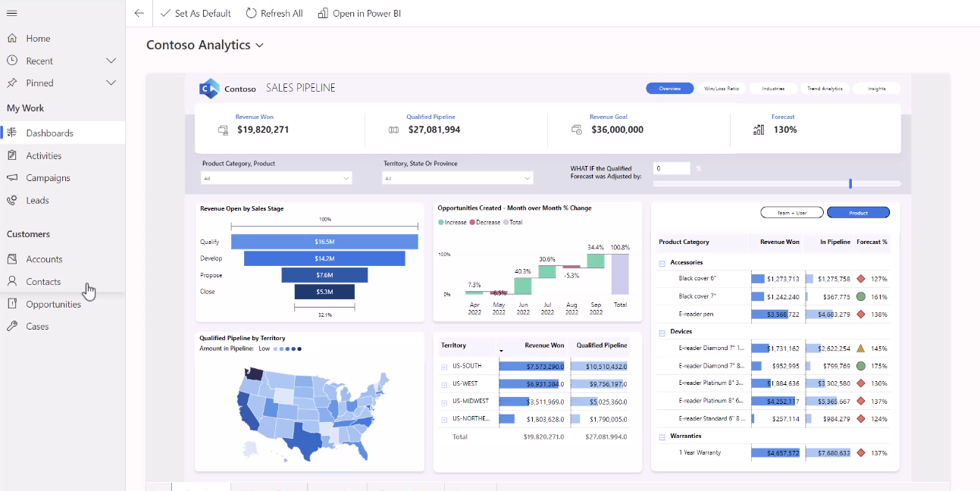Go to Home in the sidebar

coord(38,39)
